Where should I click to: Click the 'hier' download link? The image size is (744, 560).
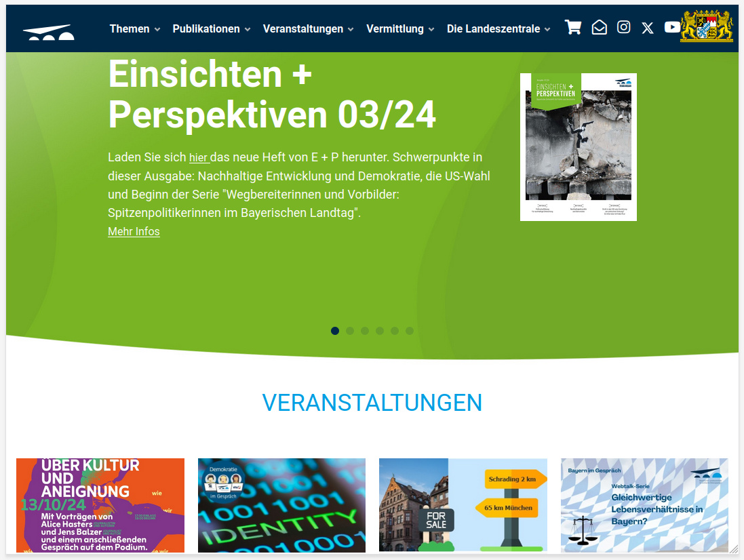[x=199, y=158]
